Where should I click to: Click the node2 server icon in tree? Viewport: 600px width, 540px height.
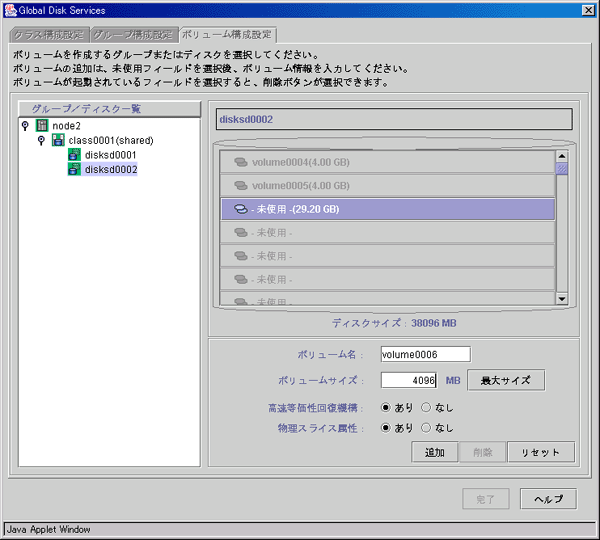pyautogui.click(x=42, y=125)
